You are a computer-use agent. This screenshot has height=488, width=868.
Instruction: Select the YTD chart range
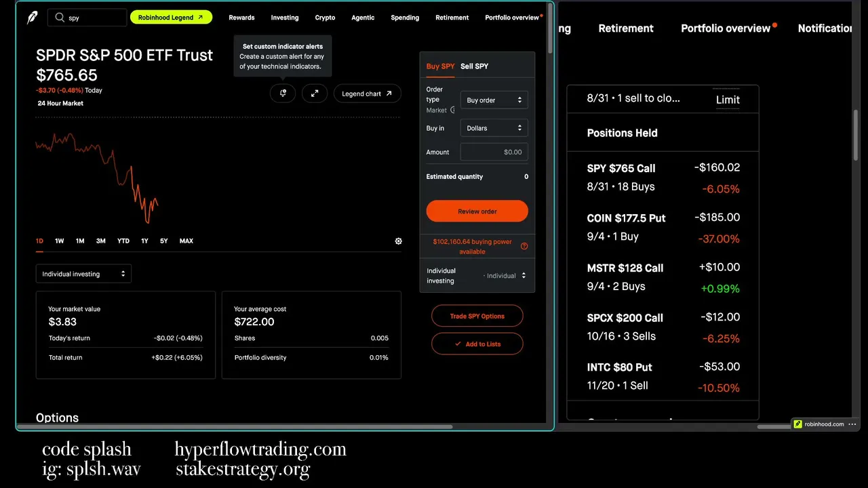[123, 241]
